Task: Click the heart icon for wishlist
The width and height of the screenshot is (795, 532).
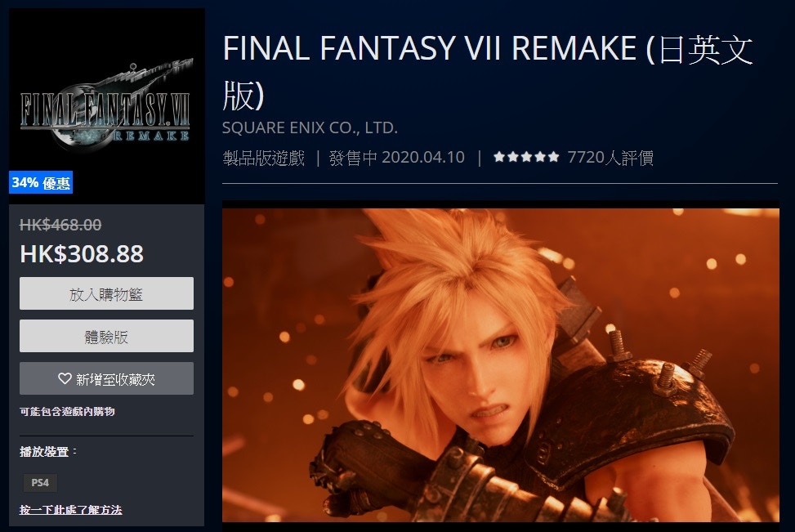Action: (65, 378)
